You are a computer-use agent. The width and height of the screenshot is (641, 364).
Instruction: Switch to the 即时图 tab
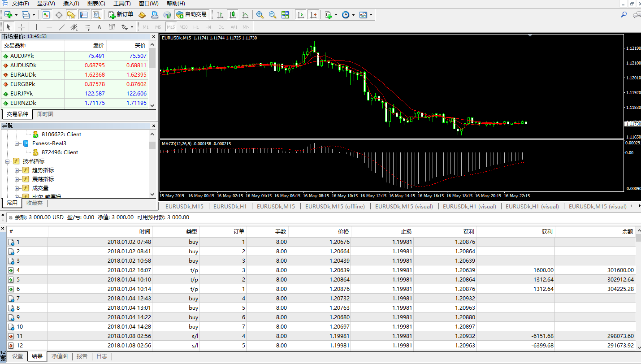tap(45, 114)
